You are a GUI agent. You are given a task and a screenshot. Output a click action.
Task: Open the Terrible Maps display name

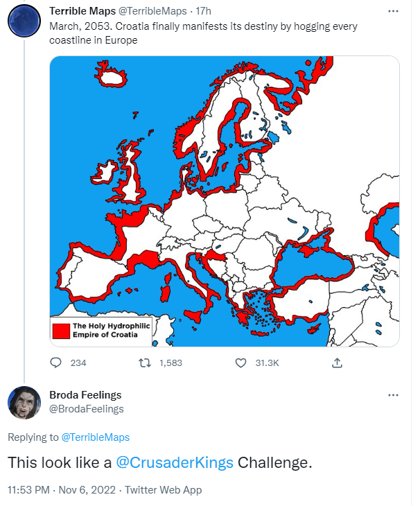[x=82, y=11]
